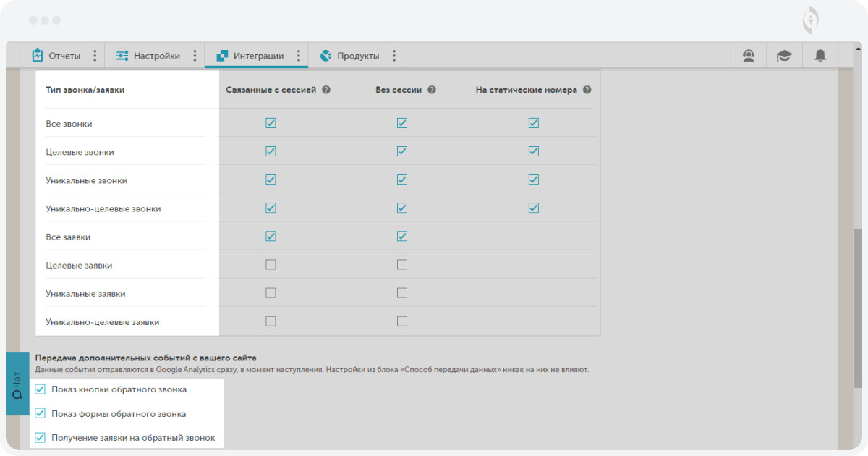This screenshot has height=456, width=868.
Task: Click the Связанные с сессией header text
Action: [271, 90]
